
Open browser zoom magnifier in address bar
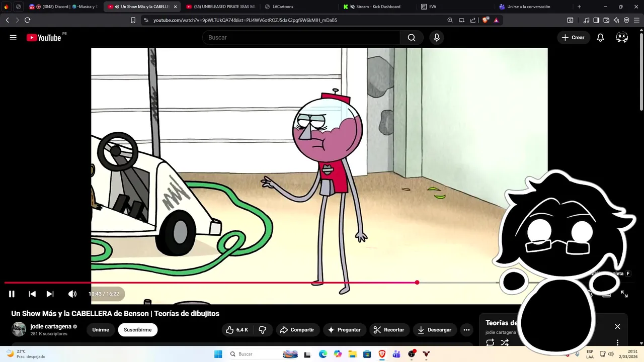[x=450, y=20]
